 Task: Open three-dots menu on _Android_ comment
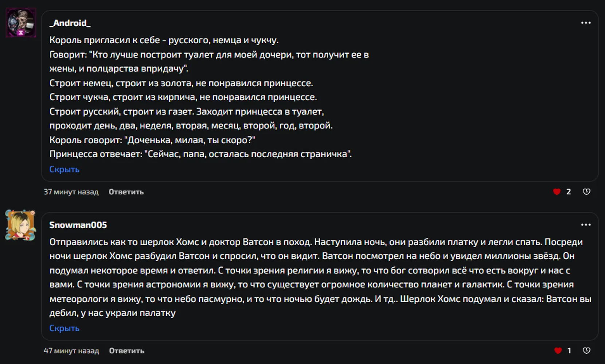[x=586, y=23]
